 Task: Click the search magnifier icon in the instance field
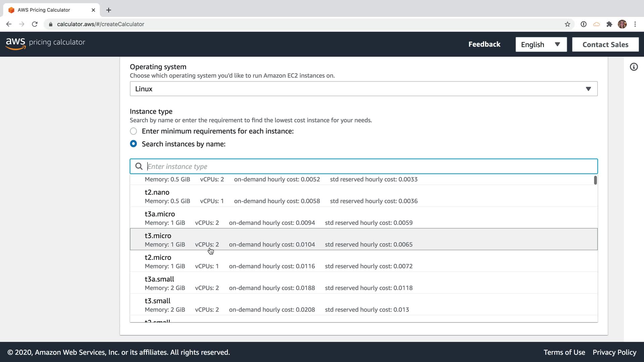(x=139, y=166)
